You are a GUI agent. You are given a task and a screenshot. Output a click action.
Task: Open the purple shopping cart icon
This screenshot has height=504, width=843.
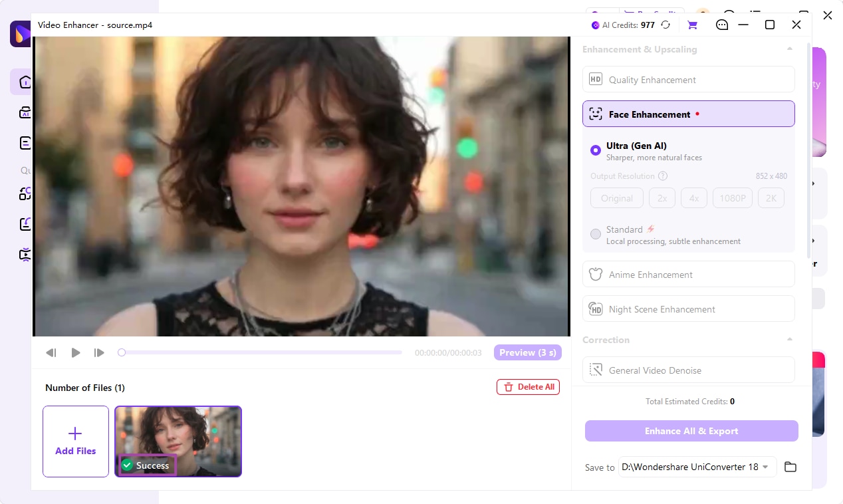click(692, 25)
